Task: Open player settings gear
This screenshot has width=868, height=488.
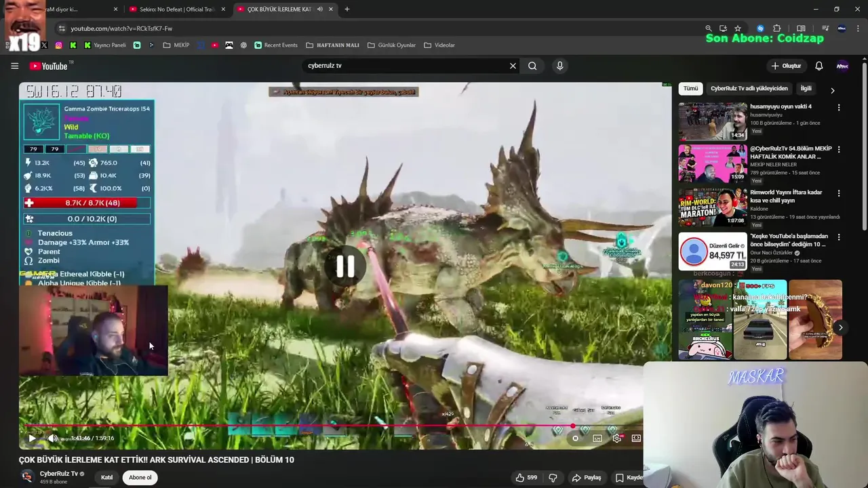Action: 616,438
